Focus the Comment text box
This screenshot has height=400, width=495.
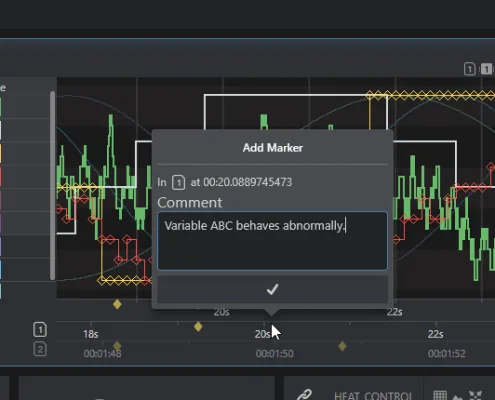(x=272, y=241)
